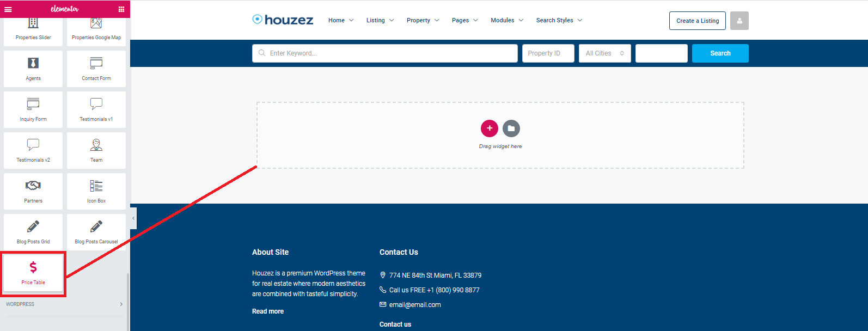
Task: Select the Properties Google Map widget
Action: point(96,32)
